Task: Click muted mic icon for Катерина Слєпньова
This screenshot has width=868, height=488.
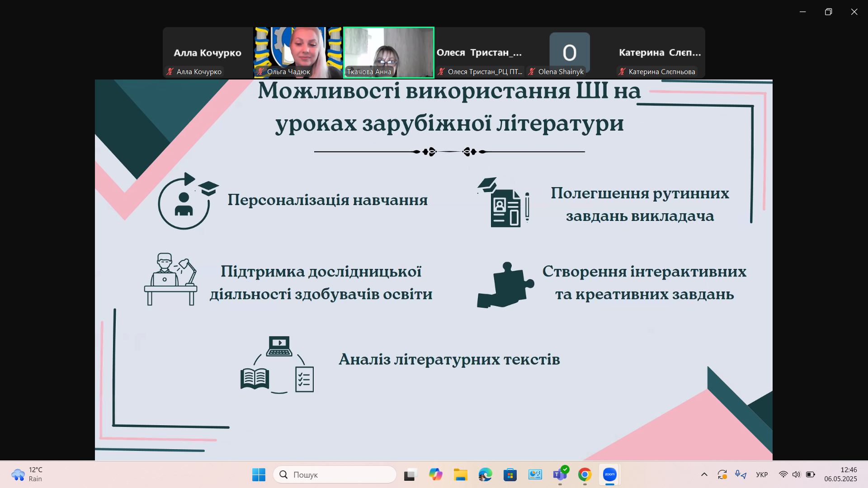Action: pos(622,71)
